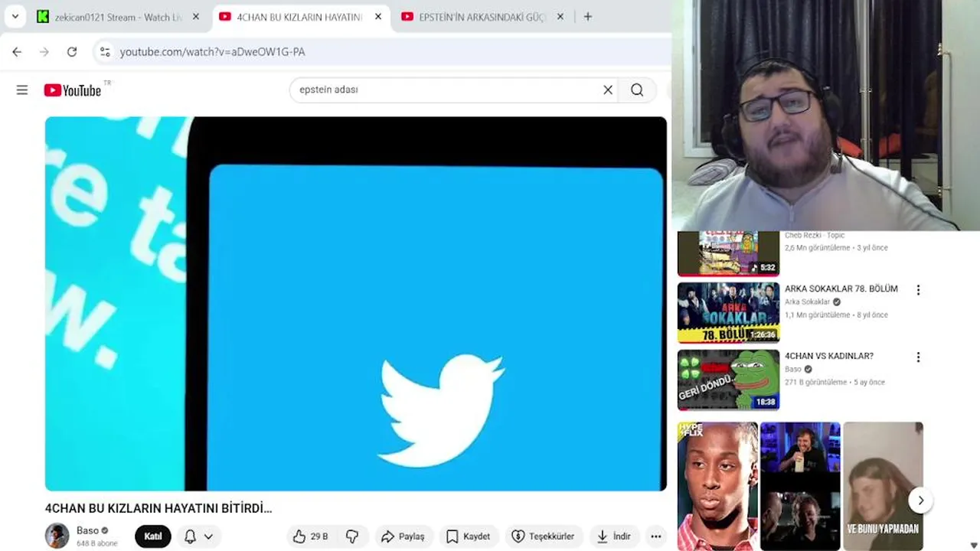Open more actions three-dot menu under video
The image size is (980, 551).
click(656, 536)
